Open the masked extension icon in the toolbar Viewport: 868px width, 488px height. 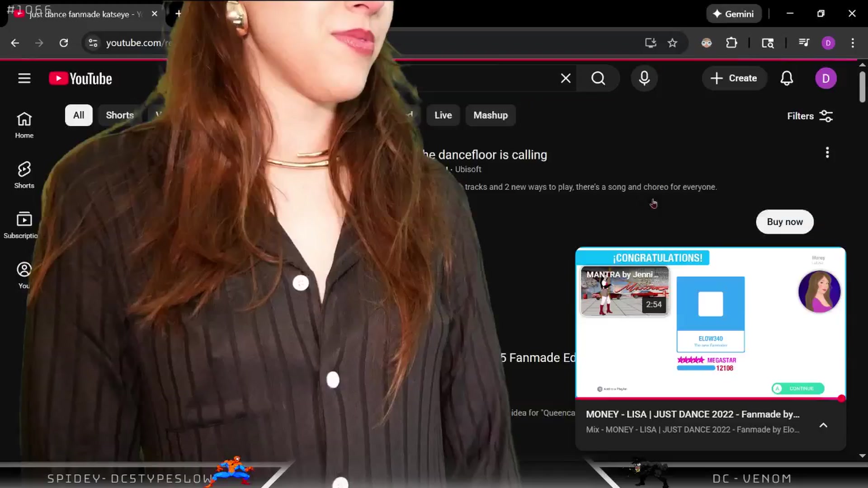point(707,43)
